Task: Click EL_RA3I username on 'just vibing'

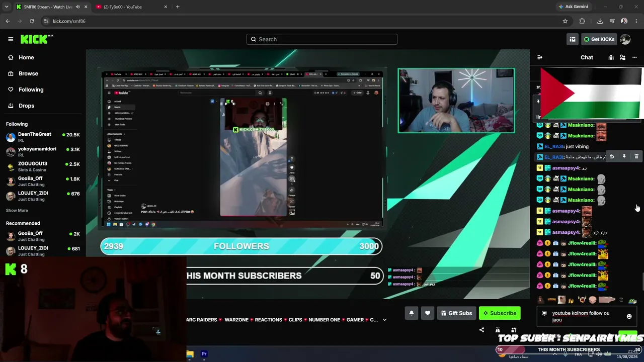Action: point(553,147)
